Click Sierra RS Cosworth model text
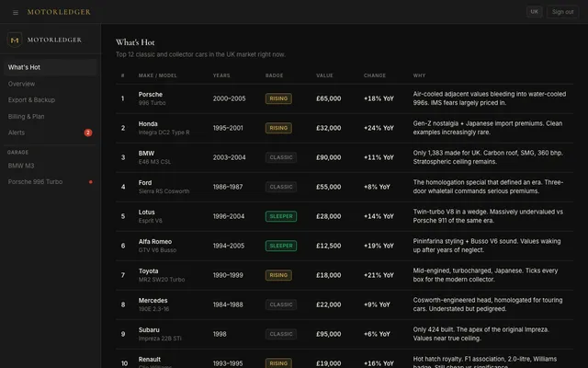Screen dimensions: 588x368 pyautogui.click(x=164, y=191)
